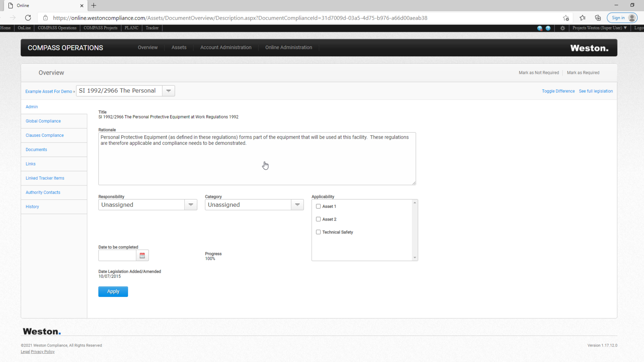
Task: Click Sign in browser button
Action: tap(622, 18)
